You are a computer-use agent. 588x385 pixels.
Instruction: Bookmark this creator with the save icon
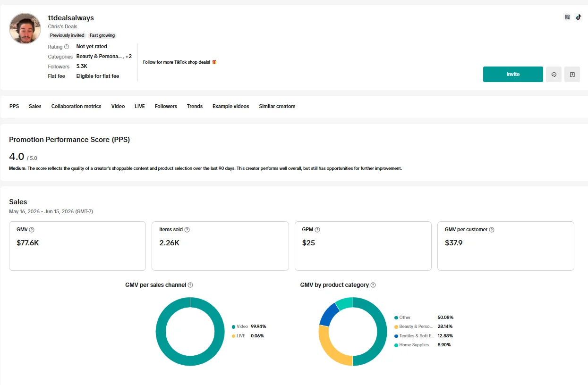pyautogui.click(x=572, y=75)
